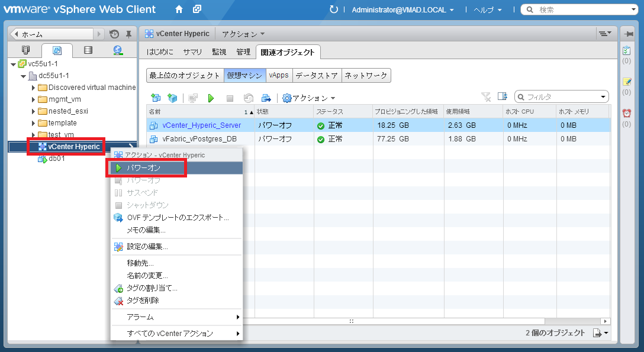Open すべての vCenter アクション submenu
644x352 pixels.
177,334
